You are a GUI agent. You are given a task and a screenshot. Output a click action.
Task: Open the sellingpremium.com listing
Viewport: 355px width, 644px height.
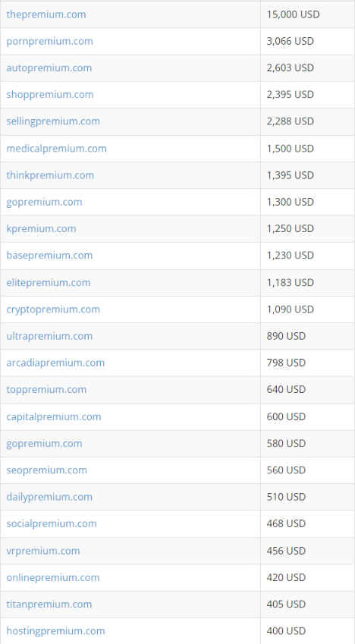point(53,121)
